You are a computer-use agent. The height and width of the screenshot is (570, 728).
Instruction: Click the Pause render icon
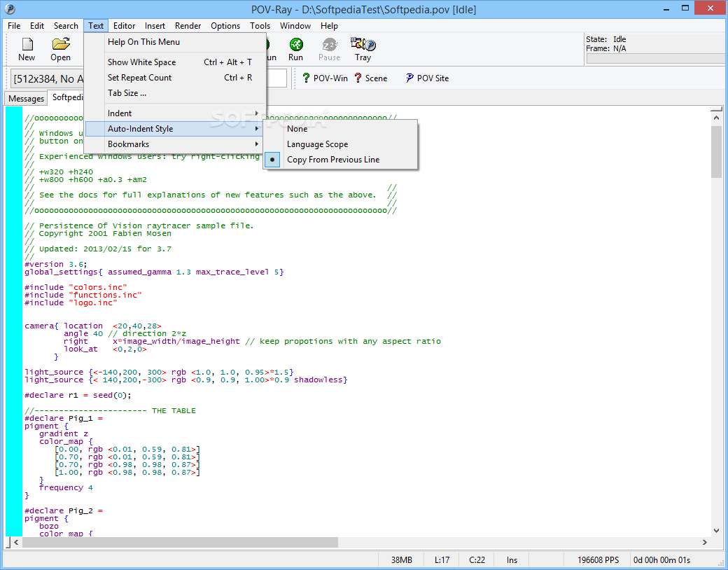(x=329, y=49)
